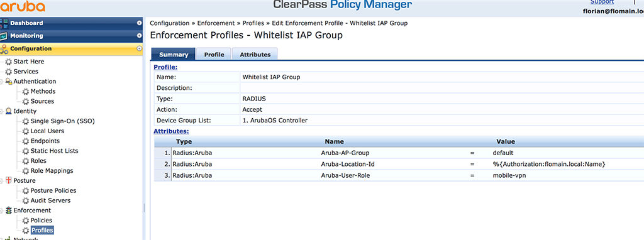Collapse the Authentication tree node
The height and width of the screenshot is (240, 644).
coord(2,82)
